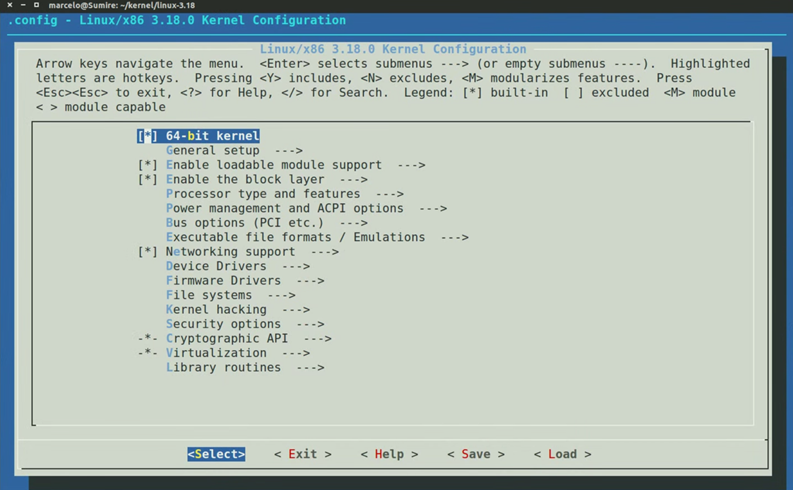Open Enable the block layer entry
Viewport: 793px width, 490px height.
(x=245, y=180)
